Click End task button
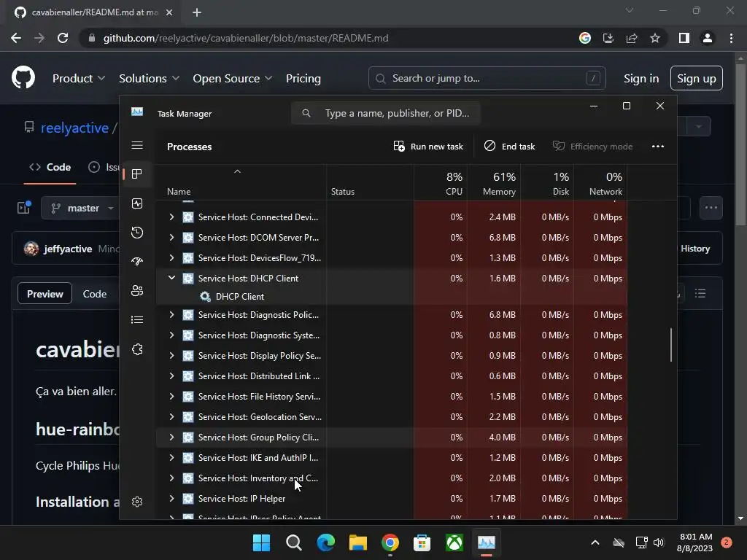 pyautogui.click(x=510, y=146)
